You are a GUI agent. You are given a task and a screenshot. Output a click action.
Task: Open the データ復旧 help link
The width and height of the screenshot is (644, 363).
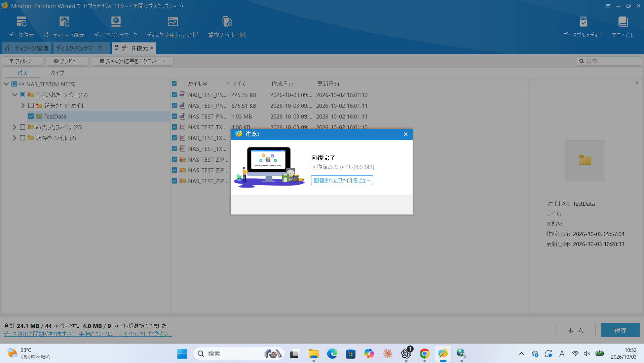pyautogui.click(x=88, y=334)
